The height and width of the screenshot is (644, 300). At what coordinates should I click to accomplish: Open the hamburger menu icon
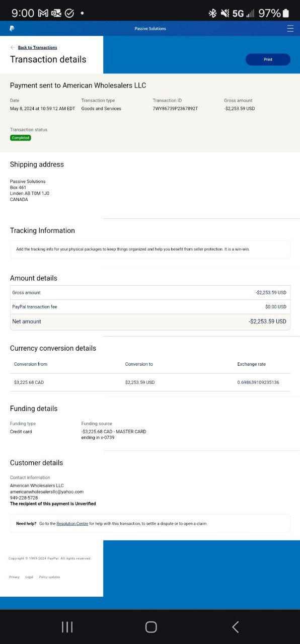[290, 29]
